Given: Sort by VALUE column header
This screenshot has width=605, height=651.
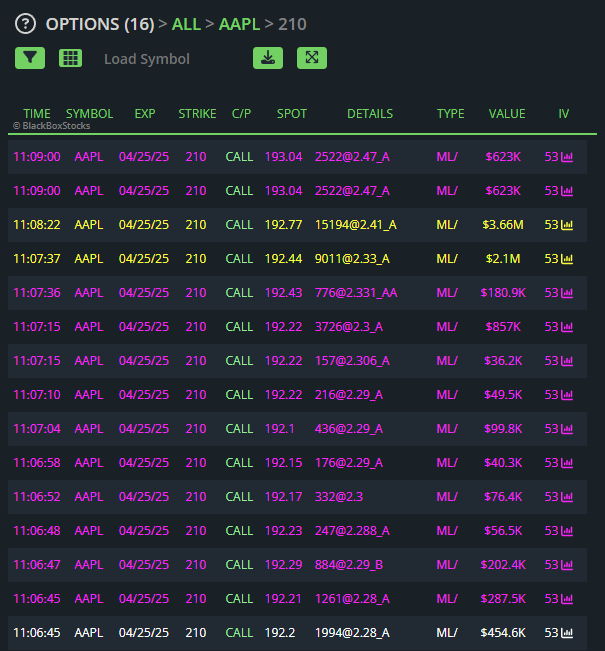Looking at the screenshot, I should [x=507, y=114].
